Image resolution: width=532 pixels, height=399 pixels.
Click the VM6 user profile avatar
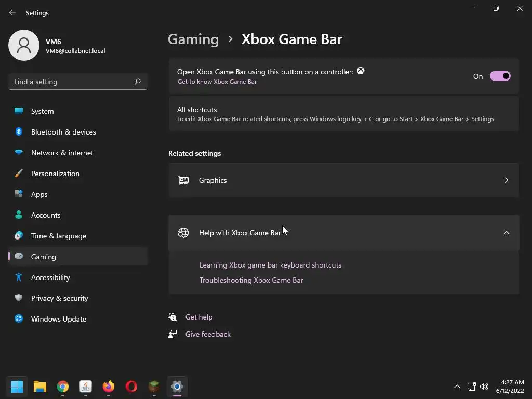(24, 45)
